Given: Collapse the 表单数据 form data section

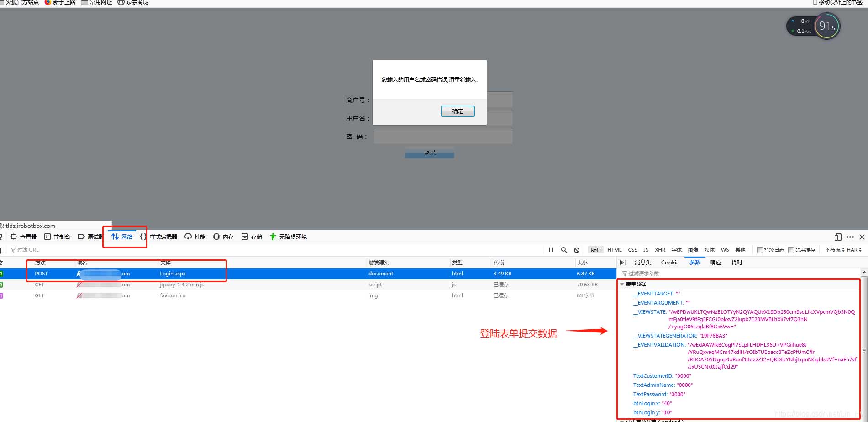Looking at the screenshot, I should (622, 284).
